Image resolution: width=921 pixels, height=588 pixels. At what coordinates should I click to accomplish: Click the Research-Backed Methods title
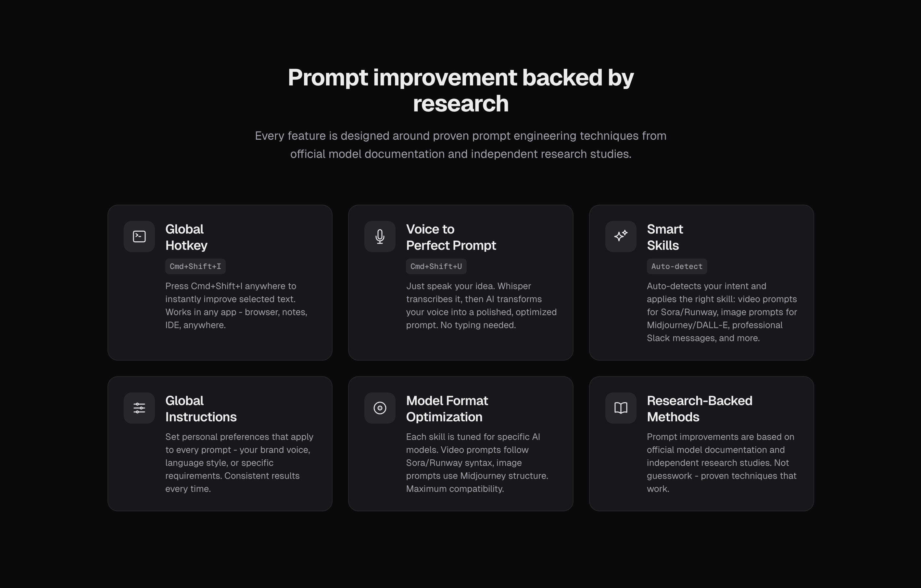(x=699, y=409)
